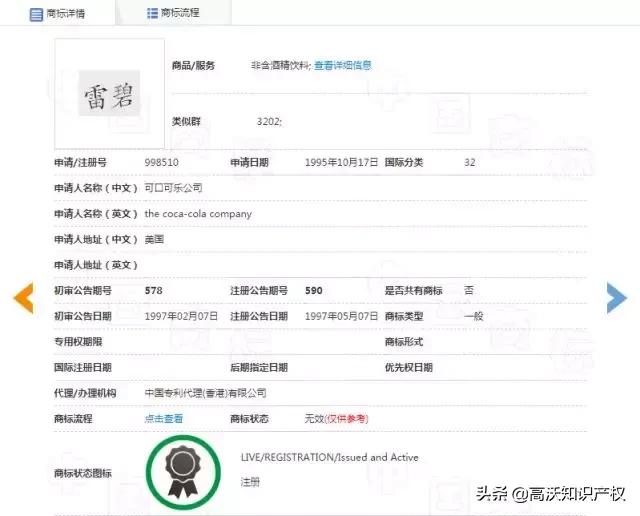Select the trademark type value 一般
Viewport: 640px width, 516px height.
pyautogui.click(x=473, y=316)
